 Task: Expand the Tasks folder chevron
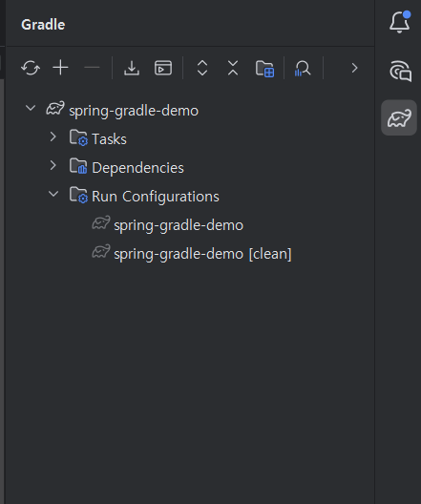tap(53, 136)
